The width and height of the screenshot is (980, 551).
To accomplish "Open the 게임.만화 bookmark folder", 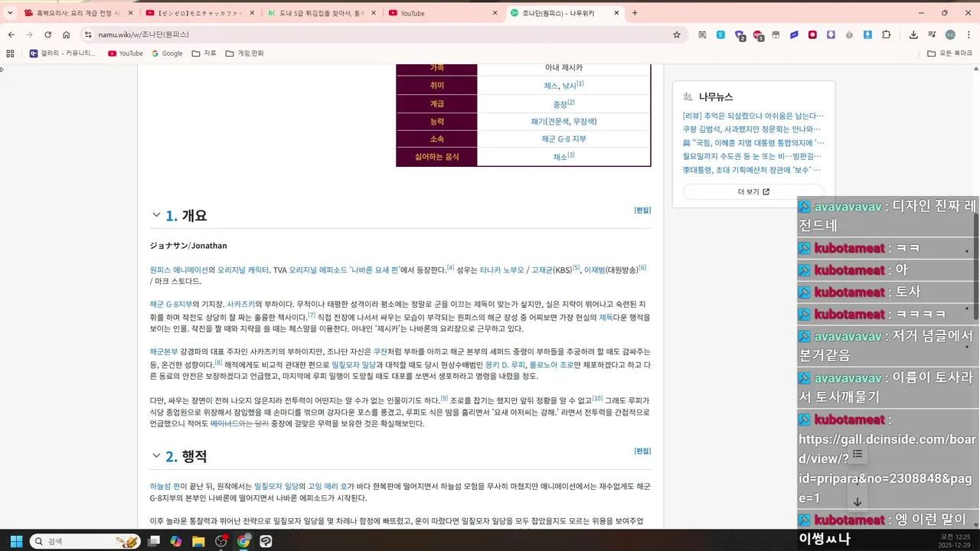I will click(244, 54).
